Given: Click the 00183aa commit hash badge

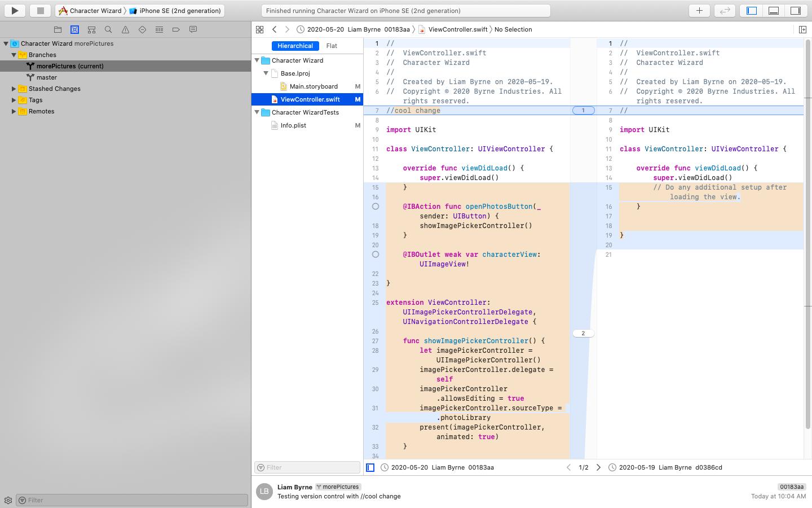Looking at the screenshot, I should coord(792,487).
